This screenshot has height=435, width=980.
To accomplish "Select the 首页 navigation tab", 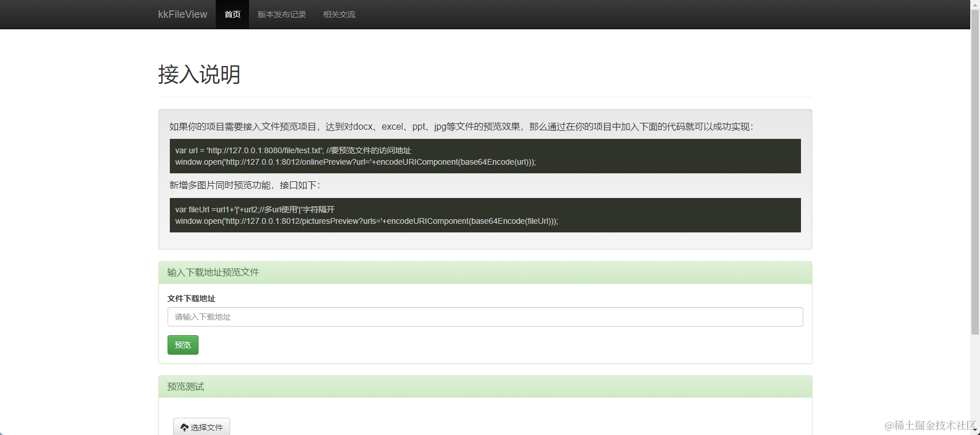I will 232,14.
